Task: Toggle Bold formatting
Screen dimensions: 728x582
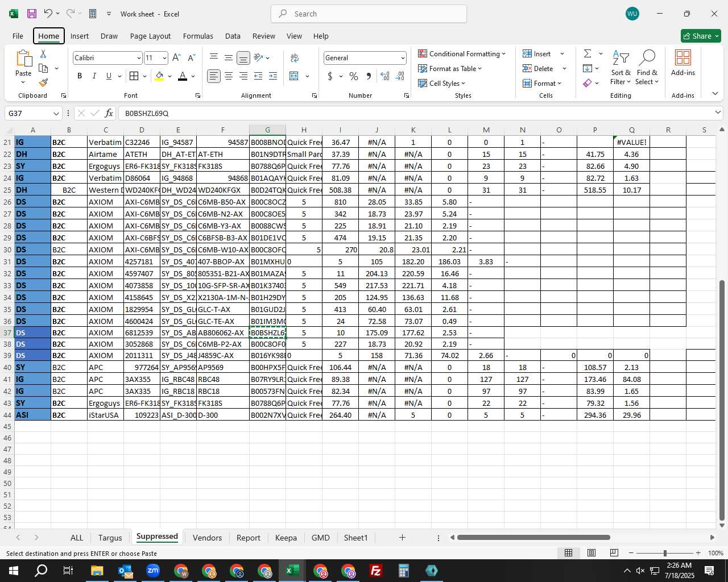Action: [80, 76]
